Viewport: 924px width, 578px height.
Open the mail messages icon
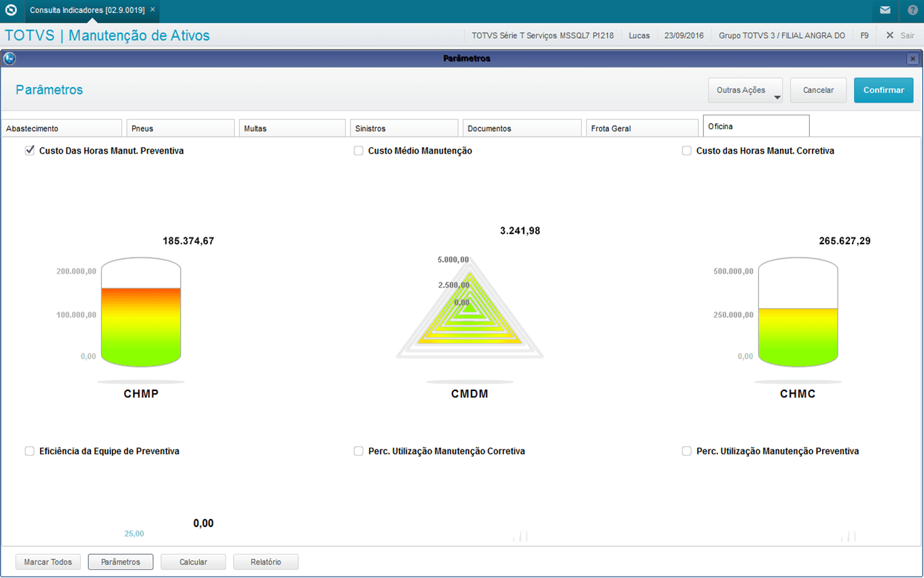885,10
